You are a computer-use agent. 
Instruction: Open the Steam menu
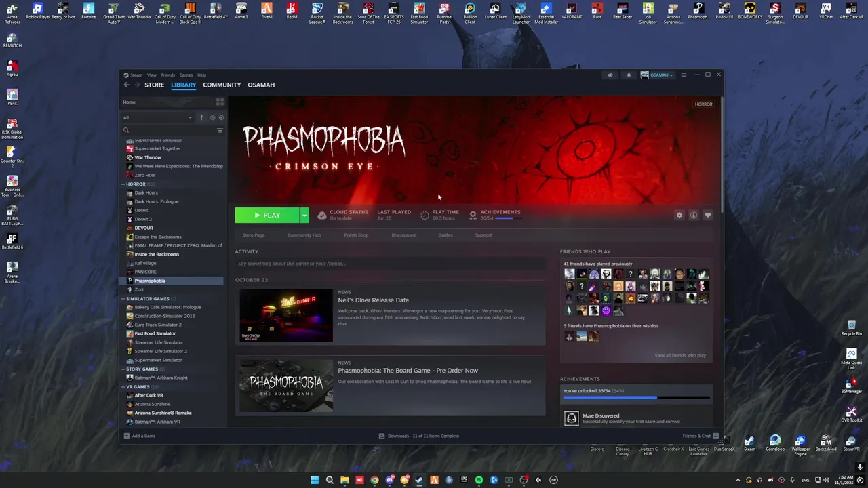pyautogui.click(x=136, y=75)
